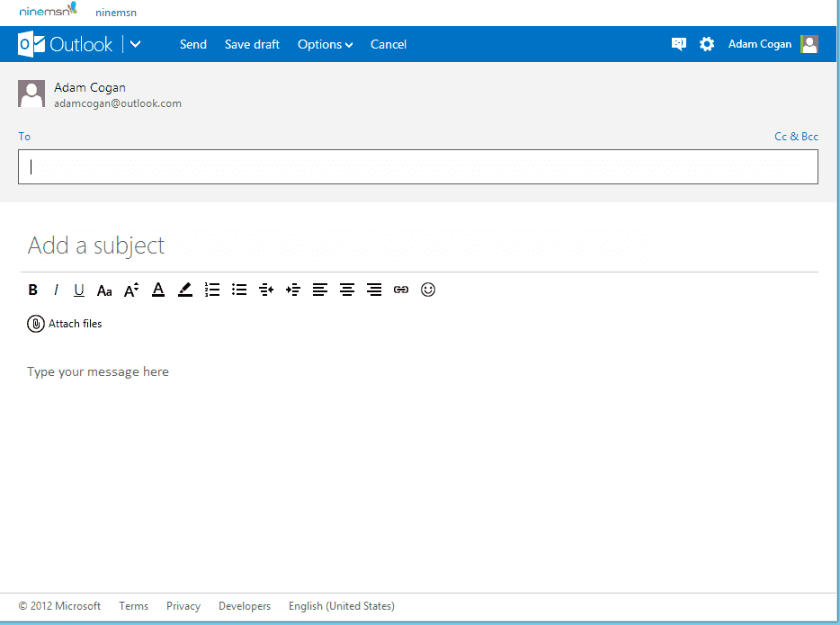Toggle bold formatting in the editor
The image size is (840, 625).
click(33, 290)
